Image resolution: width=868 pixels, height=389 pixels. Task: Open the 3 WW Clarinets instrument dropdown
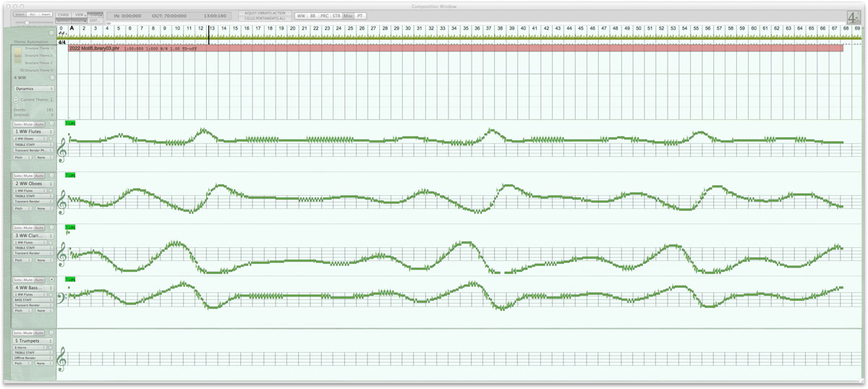(x=33, y=236)
